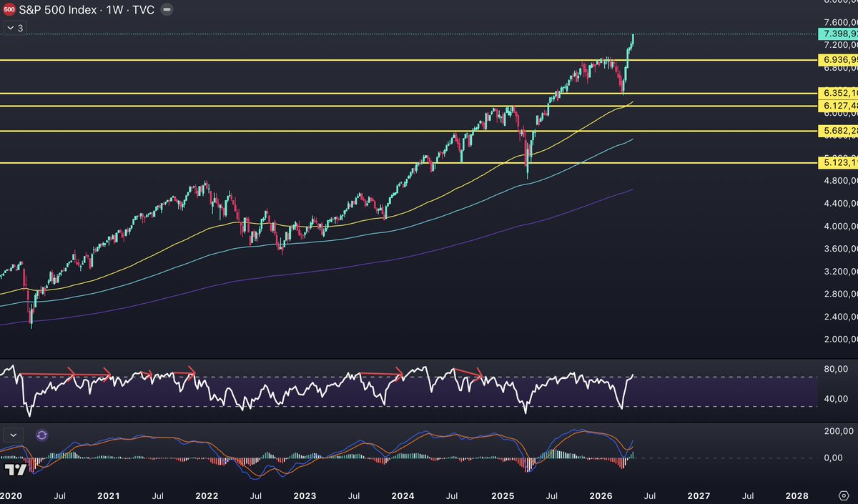
Task: Click the 2.800,00 price scale value
Action: [840, 294]
